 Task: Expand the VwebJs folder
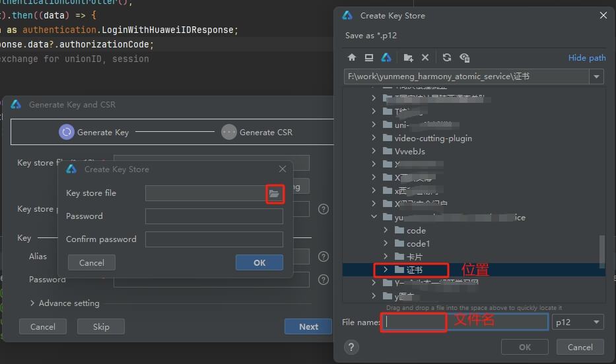(374, 151)
